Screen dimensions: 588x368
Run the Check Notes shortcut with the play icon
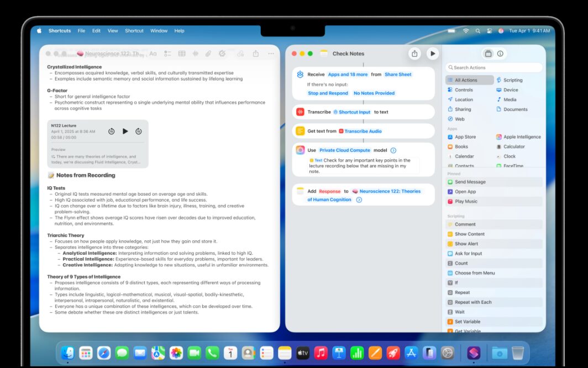[433, 54]
